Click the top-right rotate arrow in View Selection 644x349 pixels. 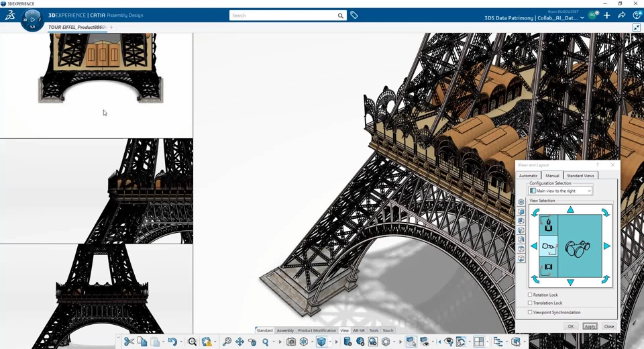point(605,212)
